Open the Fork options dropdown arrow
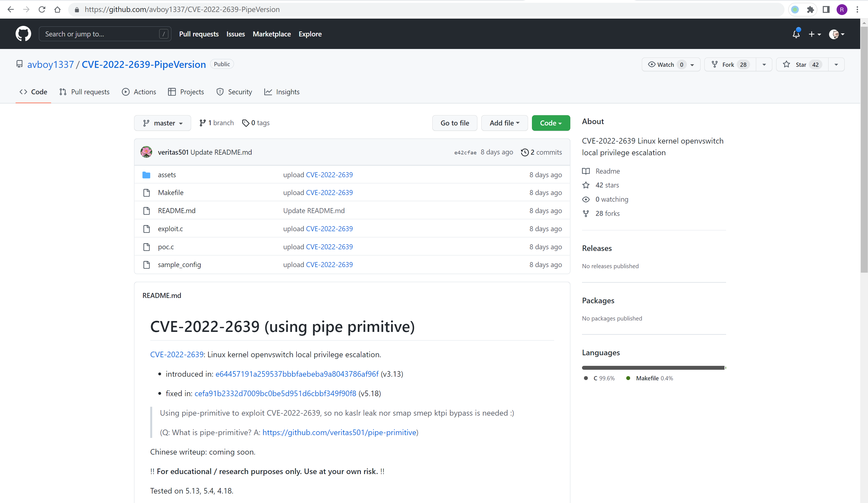The width and height of the screenshot is (868, 503). [764, 65]
